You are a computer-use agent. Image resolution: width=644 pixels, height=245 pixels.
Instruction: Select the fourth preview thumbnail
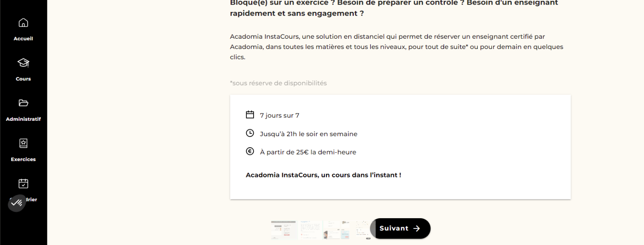(x=362, y=230)
